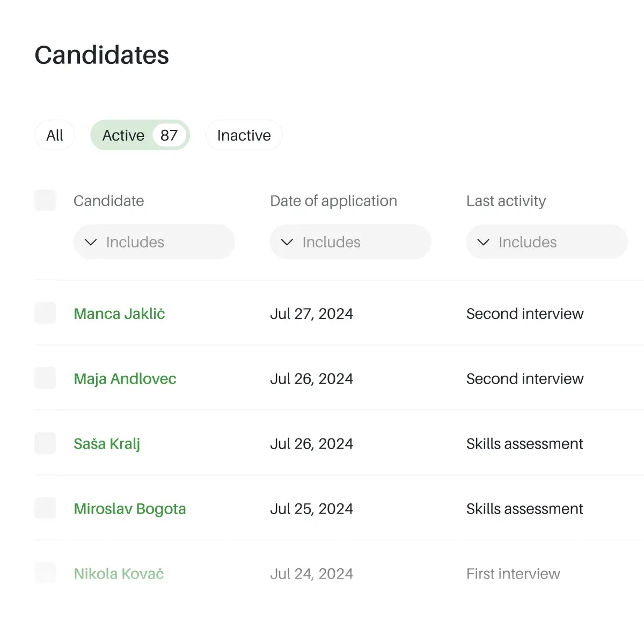
Task: Mark the Miroslav Bogota row checkbox
Action: [x=45, y=509]
